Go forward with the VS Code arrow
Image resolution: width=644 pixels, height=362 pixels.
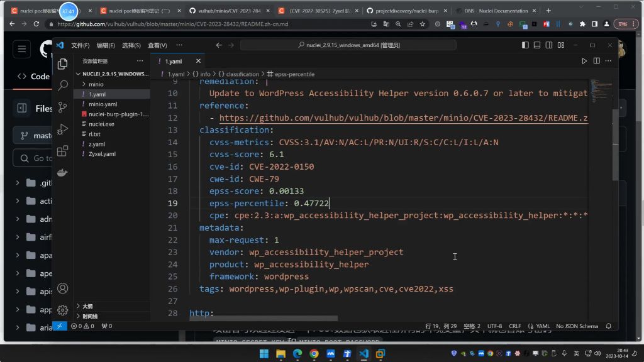pos(231,45)
